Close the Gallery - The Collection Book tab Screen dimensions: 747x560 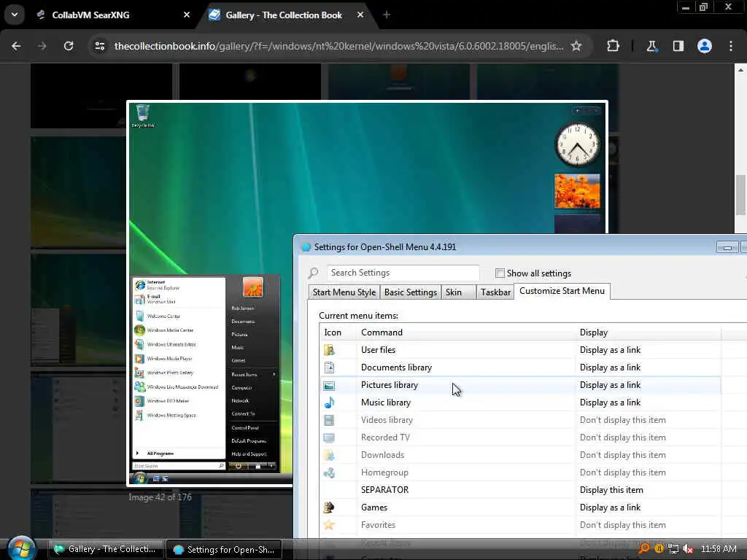point(360,15)
